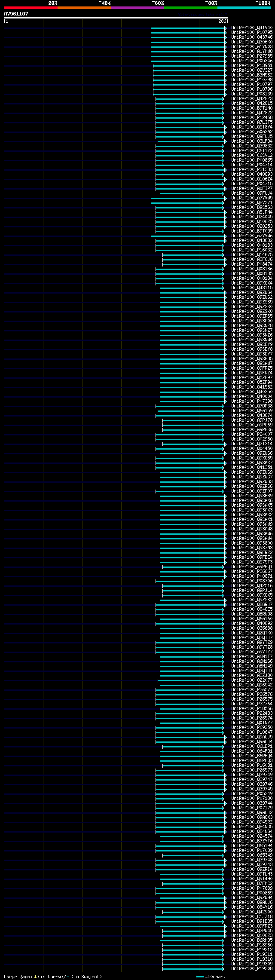This screenshot has width=275, height=980.
Task: Select the UniRef100_P12468 label
Action: [252, 117]
